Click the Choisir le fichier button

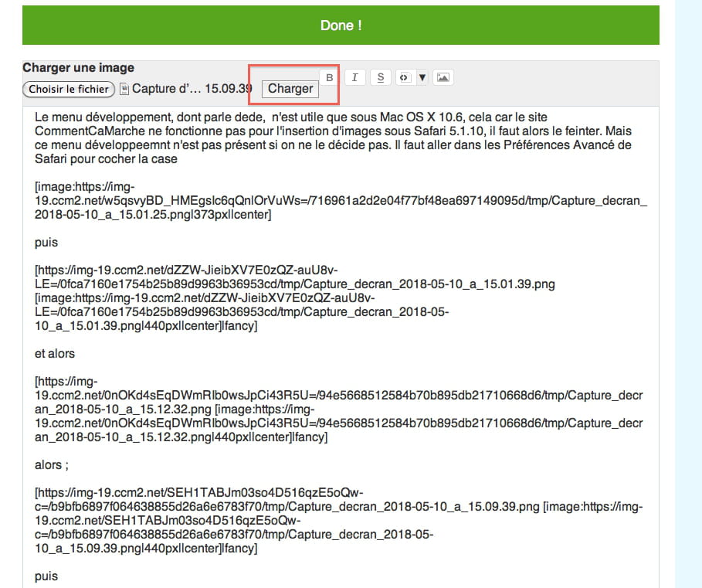point(69,89)
